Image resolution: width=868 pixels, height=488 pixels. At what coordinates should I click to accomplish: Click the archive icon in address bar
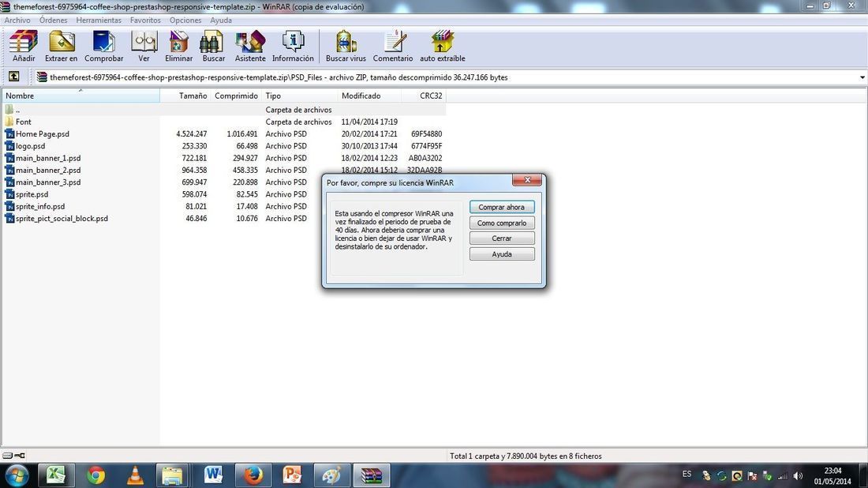tap(42, 77)
